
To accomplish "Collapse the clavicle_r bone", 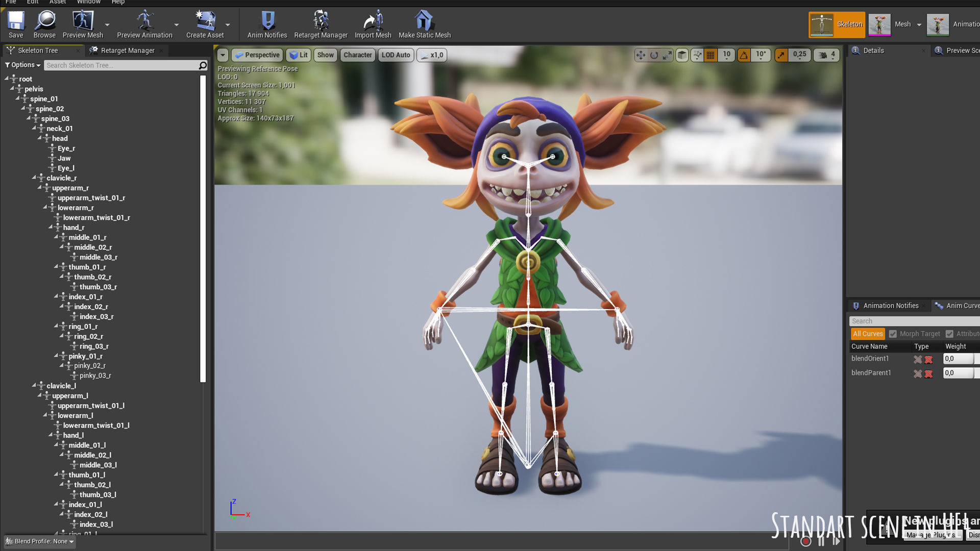I will 34,178.
